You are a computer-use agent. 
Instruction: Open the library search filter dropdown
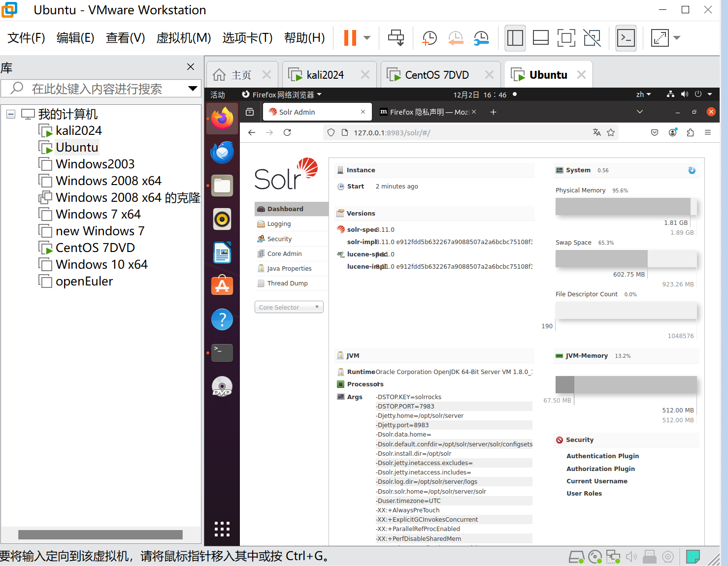coord(193,89)
